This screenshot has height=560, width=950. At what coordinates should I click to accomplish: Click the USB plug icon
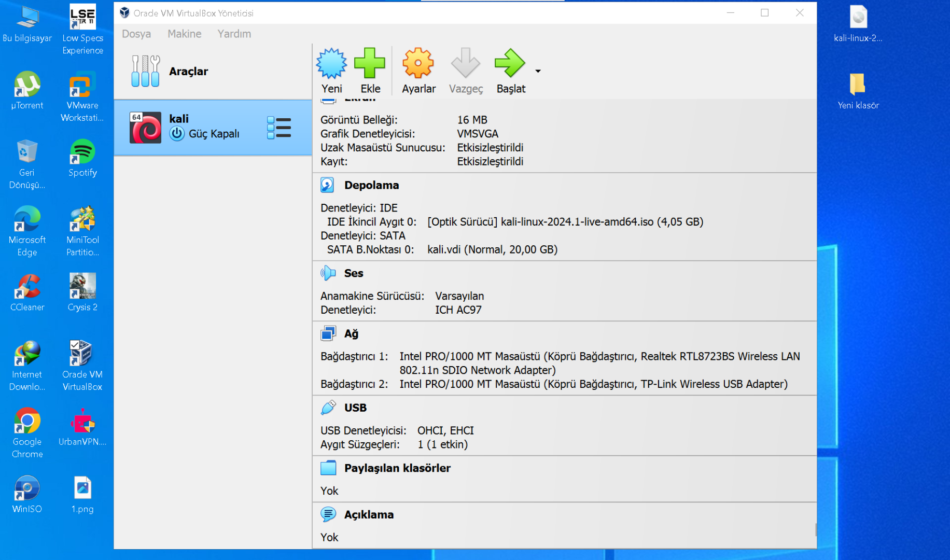click(x=328, y=408)
